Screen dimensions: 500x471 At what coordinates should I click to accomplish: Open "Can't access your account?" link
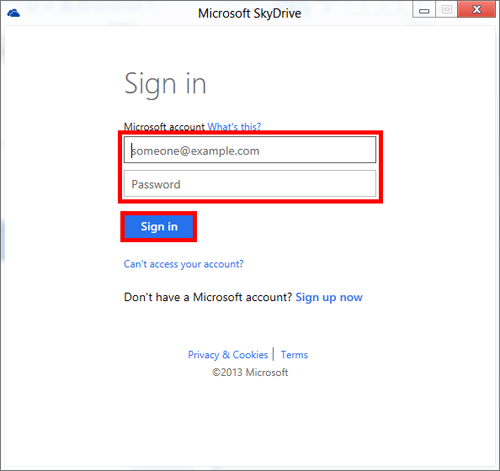click(x=184, y=264)
